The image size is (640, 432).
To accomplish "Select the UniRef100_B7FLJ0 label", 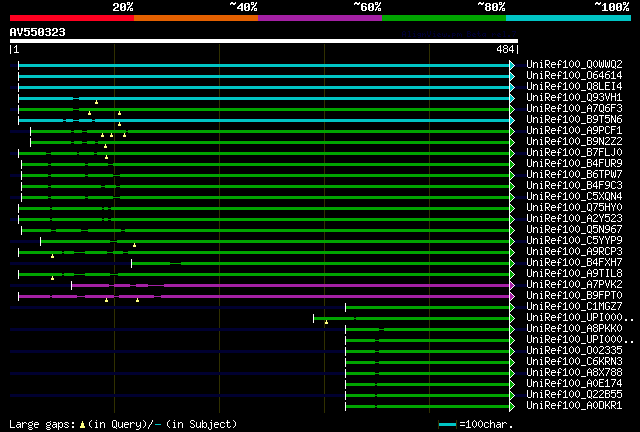I will pos(574,153).
